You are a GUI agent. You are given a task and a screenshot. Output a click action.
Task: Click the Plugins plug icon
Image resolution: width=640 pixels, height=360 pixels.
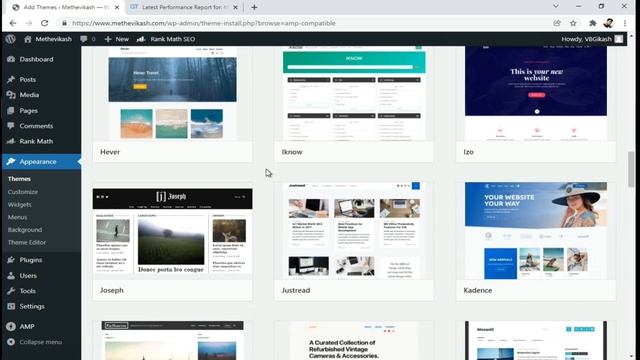11,260
